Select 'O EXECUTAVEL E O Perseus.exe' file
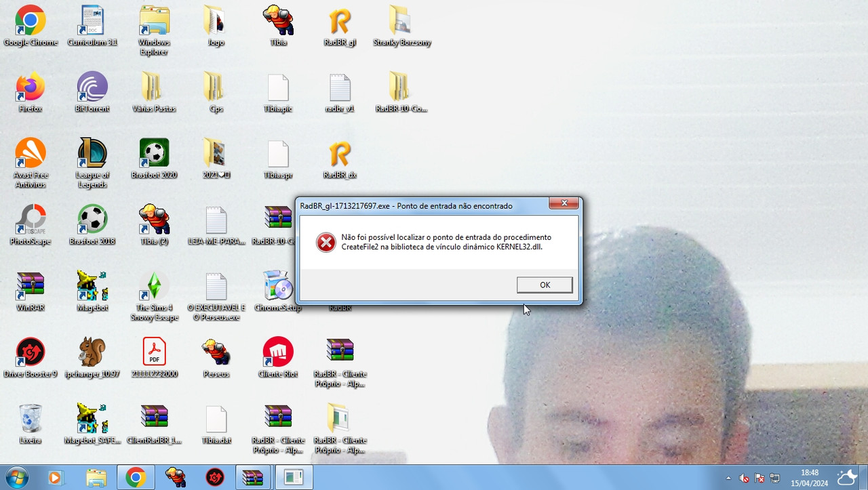The image size is (868, 490). point(216,296)
